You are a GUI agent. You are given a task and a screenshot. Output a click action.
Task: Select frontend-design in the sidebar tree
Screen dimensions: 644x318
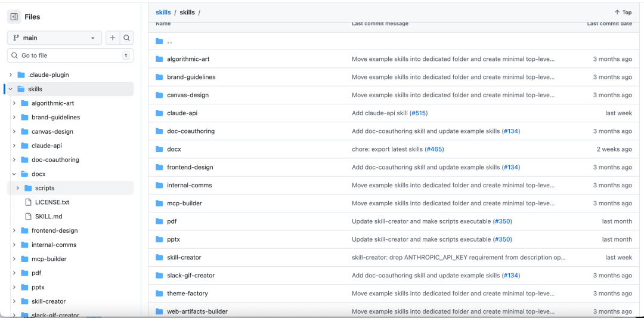pos(54,231)
